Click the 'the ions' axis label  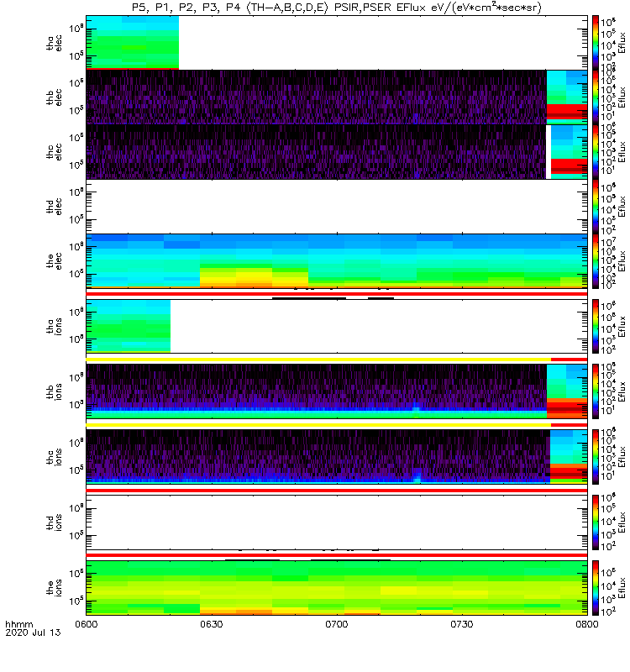(x=54, y=587)
